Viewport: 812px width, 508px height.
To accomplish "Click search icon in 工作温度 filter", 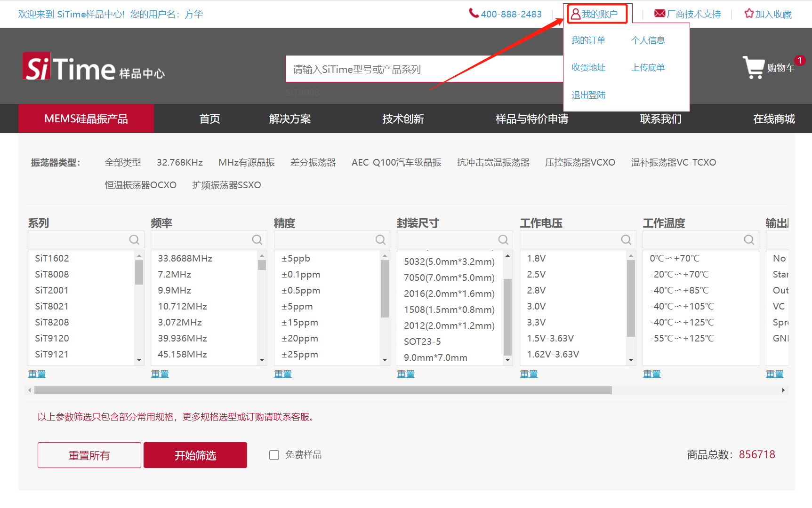I will click(x=749, y=240).
